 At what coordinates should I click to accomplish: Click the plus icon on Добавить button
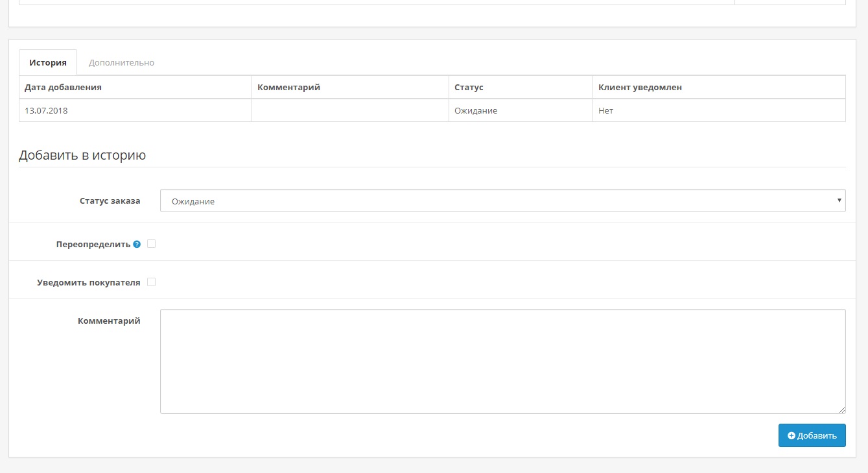[x=791, y=436]
